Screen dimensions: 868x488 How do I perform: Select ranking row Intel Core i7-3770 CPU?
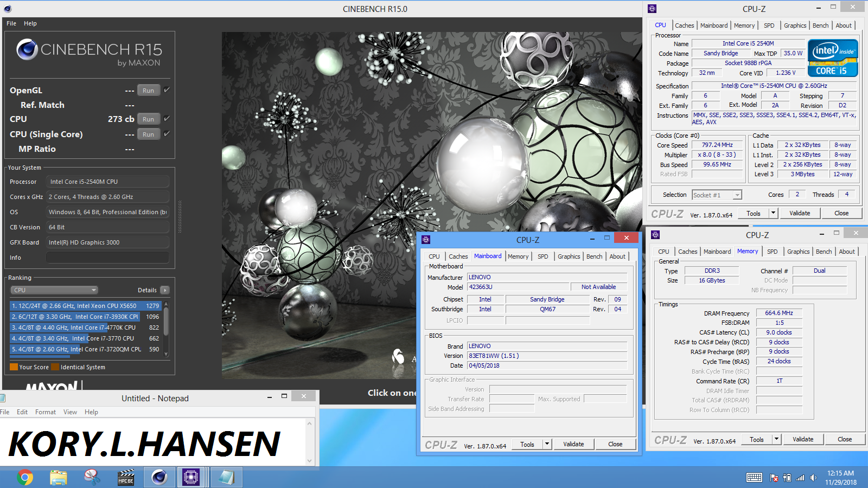point(86,338)
